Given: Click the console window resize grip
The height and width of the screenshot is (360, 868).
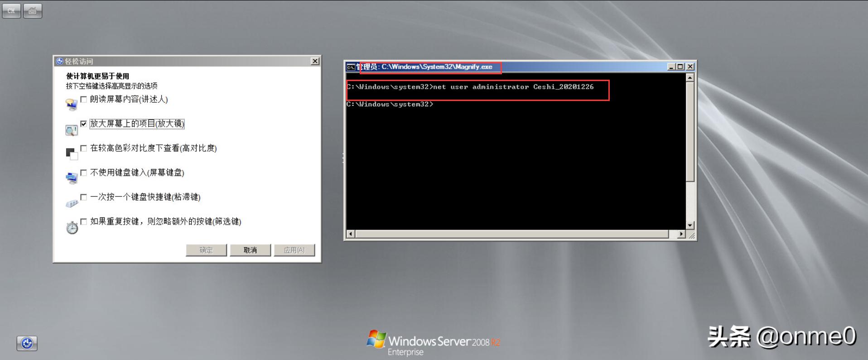Looking at the screenshot, I should click(691, 235).
